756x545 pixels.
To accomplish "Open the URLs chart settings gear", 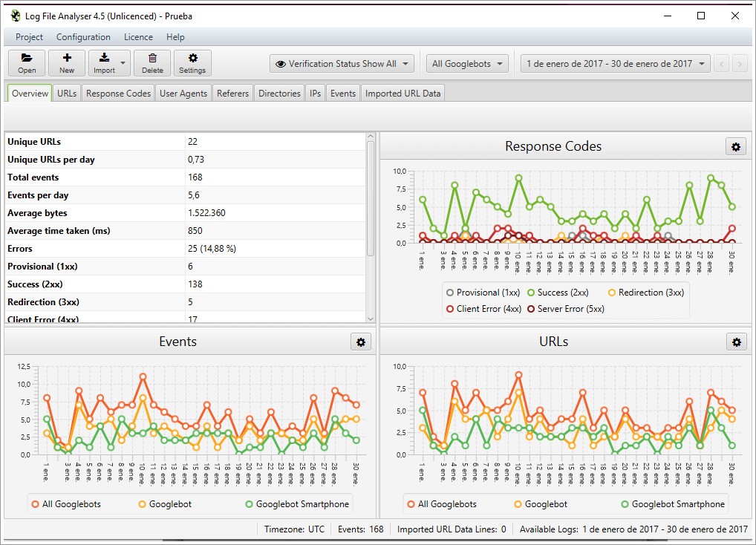I will pyautogui.click(x=736, y=342).
